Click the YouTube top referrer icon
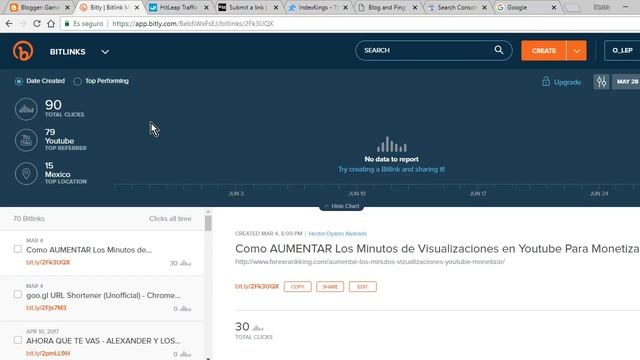 click(x=26, y=140)
